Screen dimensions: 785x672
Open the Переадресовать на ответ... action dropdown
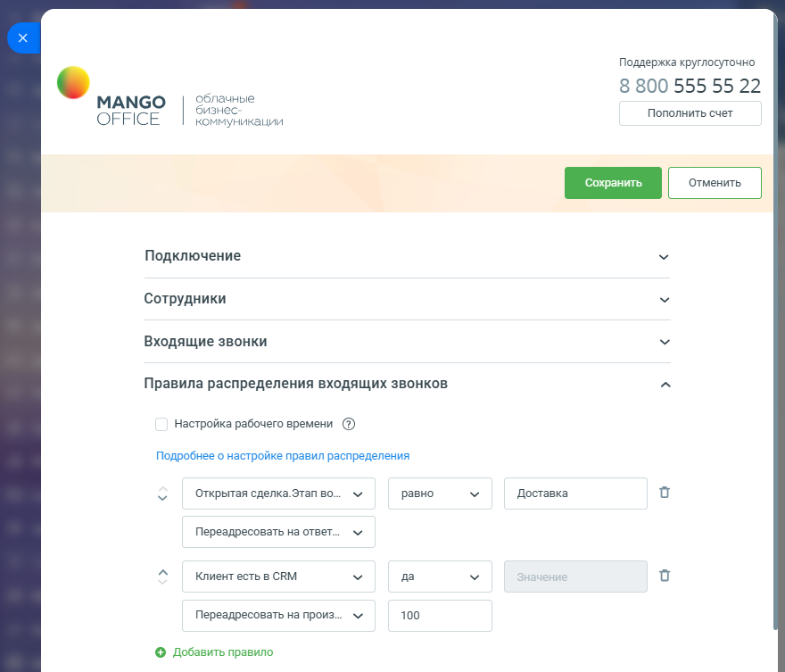pos(278,532)
